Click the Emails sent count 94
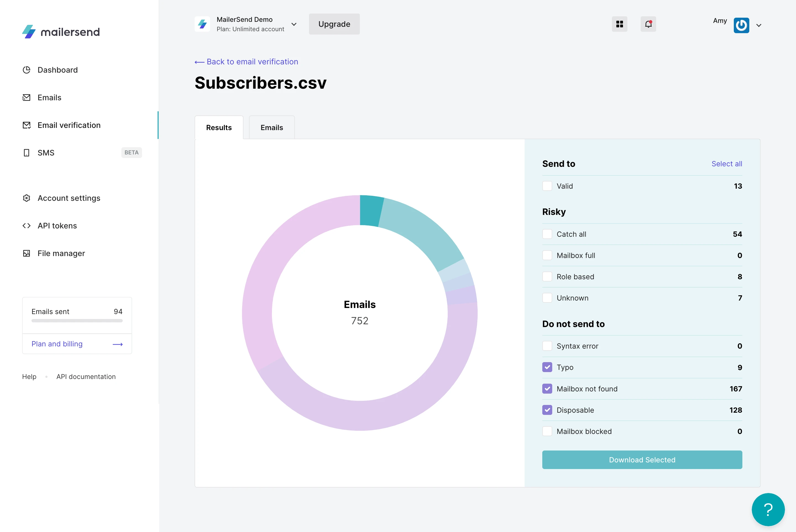The image size is (796, 532). tap(118, 312)
